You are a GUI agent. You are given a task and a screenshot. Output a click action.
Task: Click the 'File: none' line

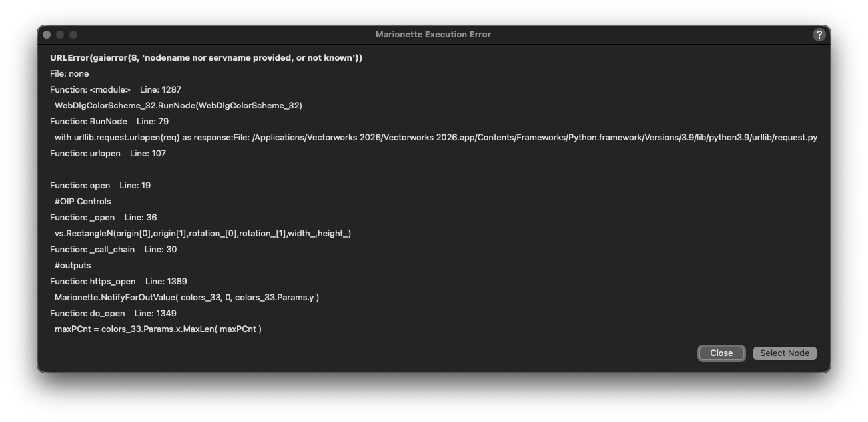point(69,74)
